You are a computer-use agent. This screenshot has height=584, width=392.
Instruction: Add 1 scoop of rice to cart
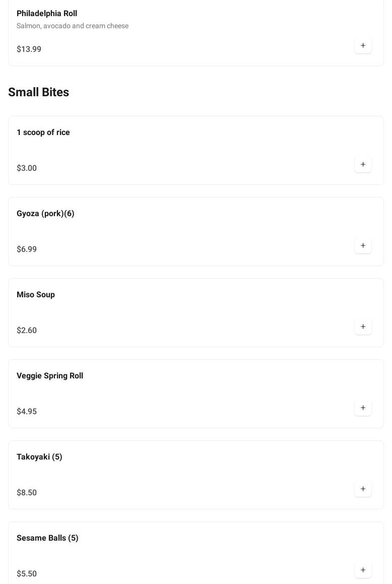tap(363, 165)
